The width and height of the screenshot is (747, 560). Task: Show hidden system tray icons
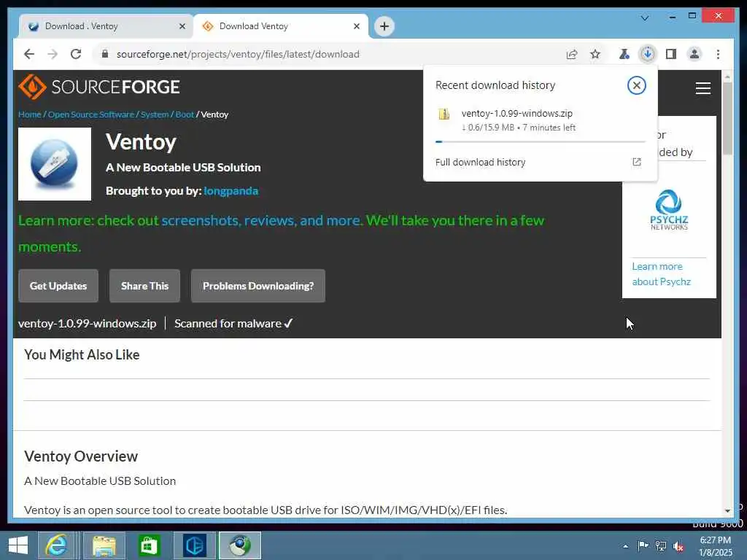[x=625, y=546]
